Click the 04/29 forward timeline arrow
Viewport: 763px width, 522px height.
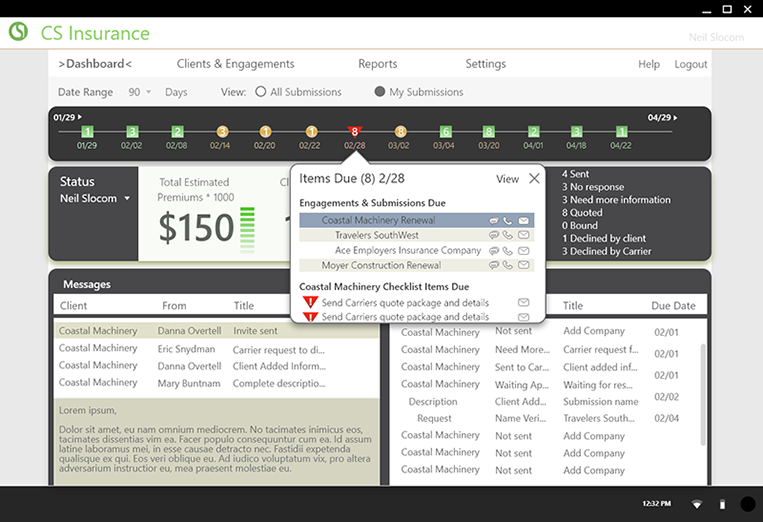(x=676, y=118)
